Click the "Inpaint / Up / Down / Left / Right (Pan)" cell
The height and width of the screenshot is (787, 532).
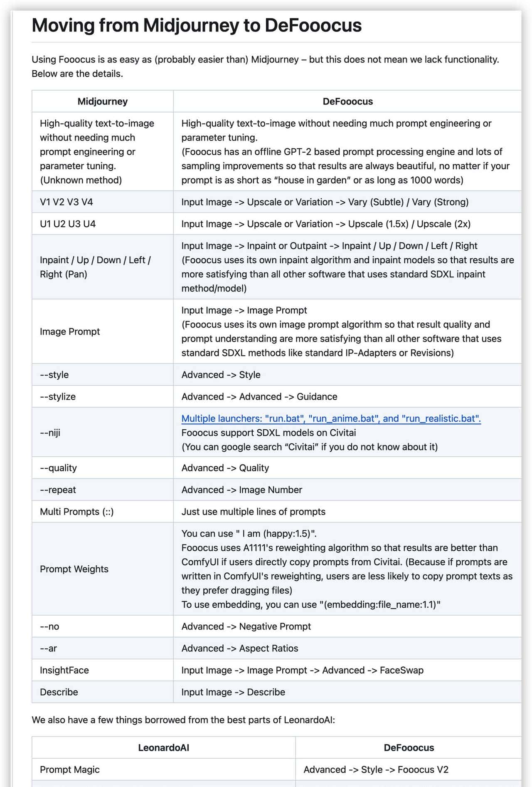[95, 267]
